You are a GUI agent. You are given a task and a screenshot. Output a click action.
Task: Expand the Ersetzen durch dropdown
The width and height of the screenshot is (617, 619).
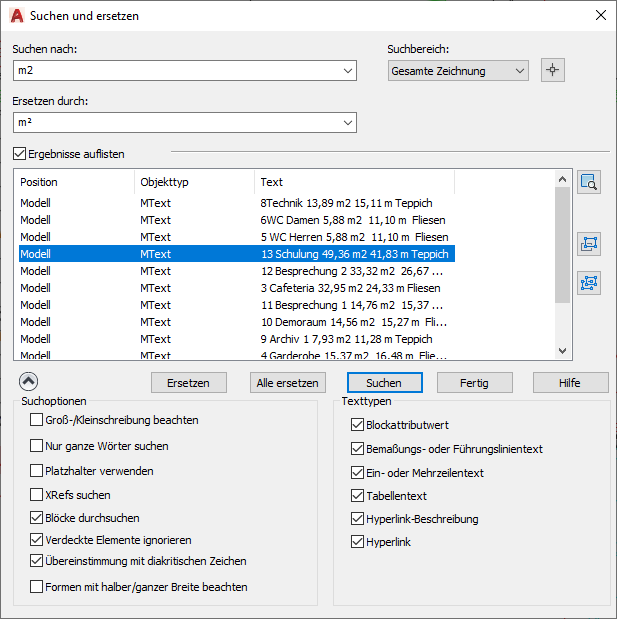[x=348, y=122]
